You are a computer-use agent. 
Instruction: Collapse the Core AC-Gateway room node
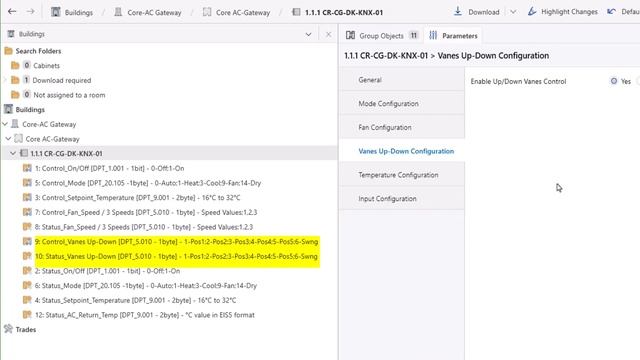pos(8,138)
